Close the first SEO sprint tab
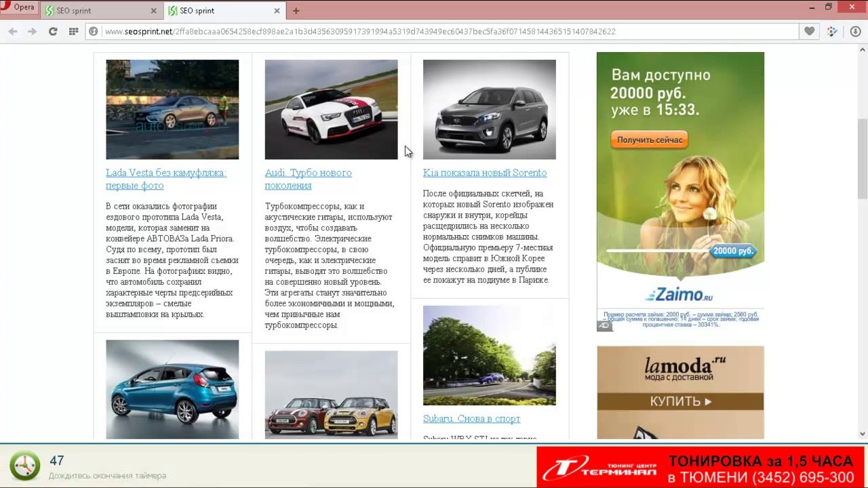Image resolution: width=868 pixels, height=488 pixels. click(x=153, y=11)
